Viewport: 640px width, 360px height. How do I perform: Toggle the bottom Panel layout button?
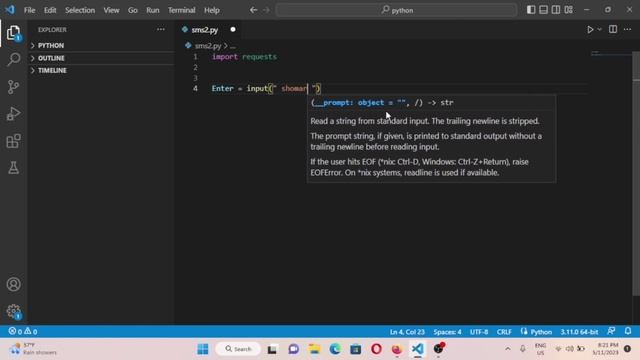543,10
